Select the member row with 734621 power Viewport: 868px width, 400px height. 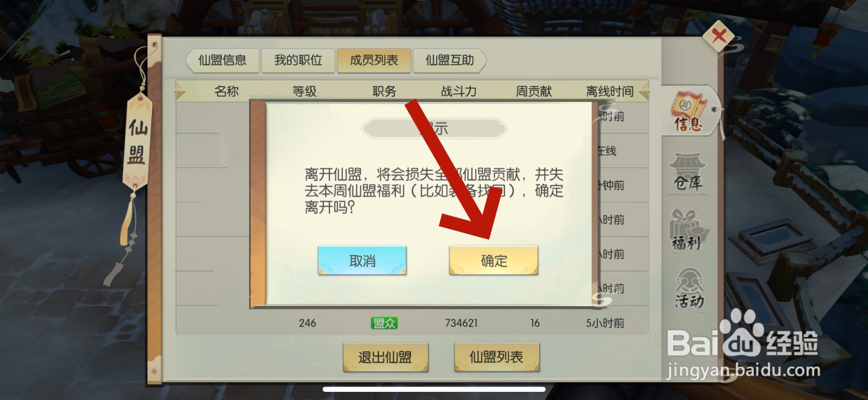point(412,323)
